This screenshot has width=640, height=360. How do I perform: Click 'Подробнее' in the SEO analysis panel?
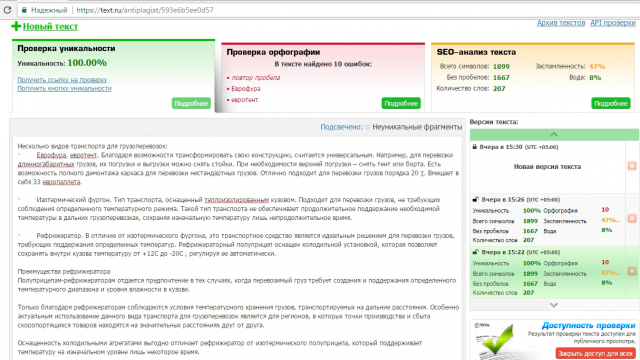pyautogui.click(x=611, y=103)
